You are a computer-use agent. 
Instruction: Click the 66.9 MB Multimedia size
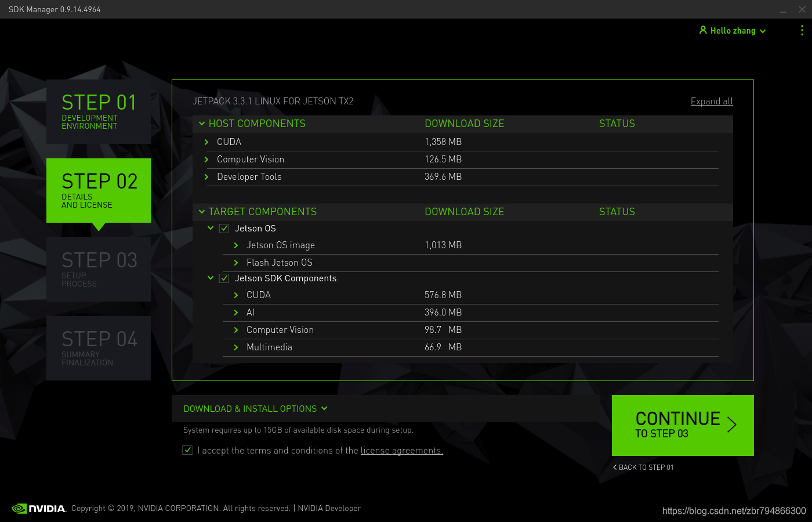point(443,347)
